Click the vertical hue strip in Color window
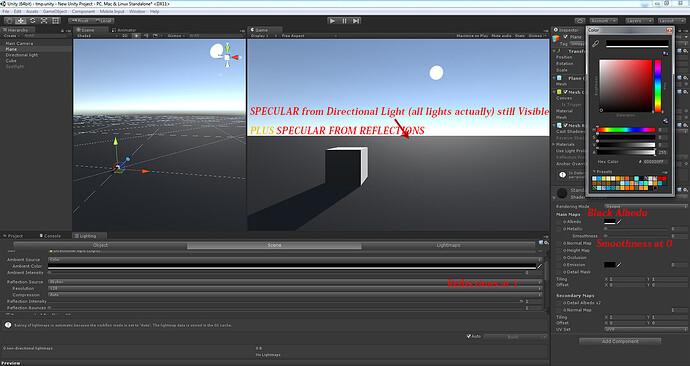 click(657, 86)
